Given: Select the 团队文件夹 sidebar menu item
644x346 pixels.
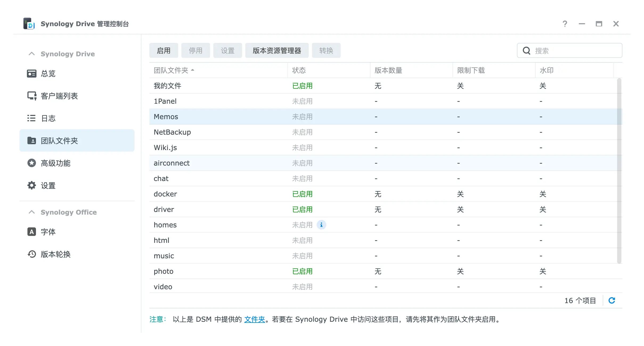Looking at the screenshot, I should [x=77, y=141].
